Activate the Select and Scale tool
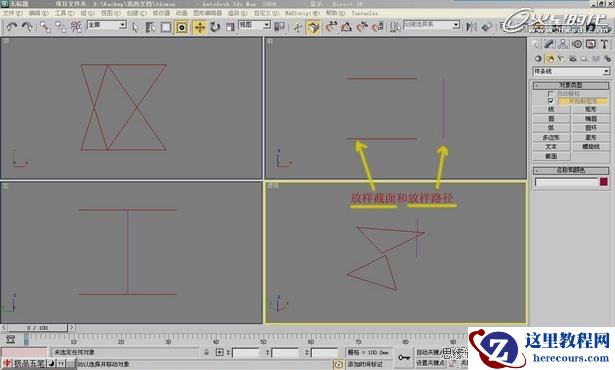Screen dimensions: 615x370 click(230, 27)
